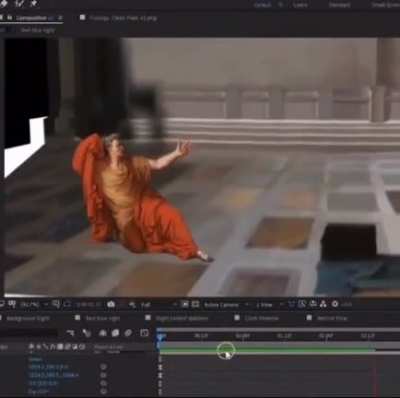
Task: Click the fast previews icon
Action: point(302,304)
